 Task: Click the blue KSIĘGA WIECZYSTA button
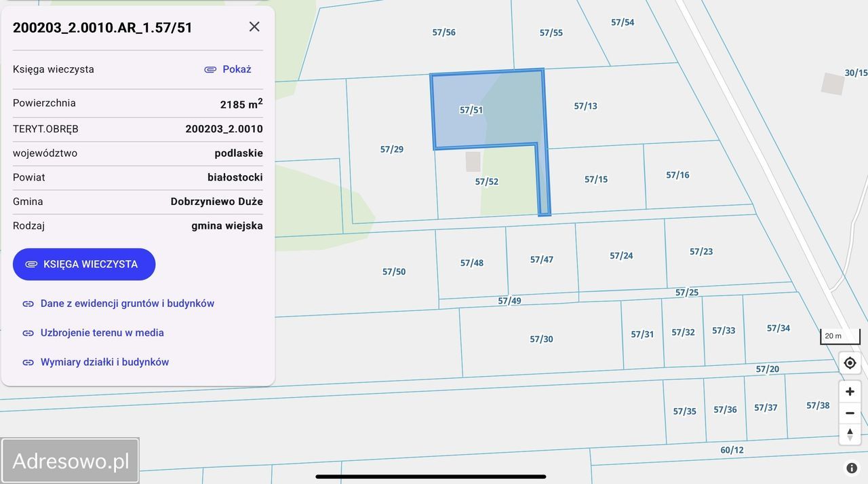(84, 264)
